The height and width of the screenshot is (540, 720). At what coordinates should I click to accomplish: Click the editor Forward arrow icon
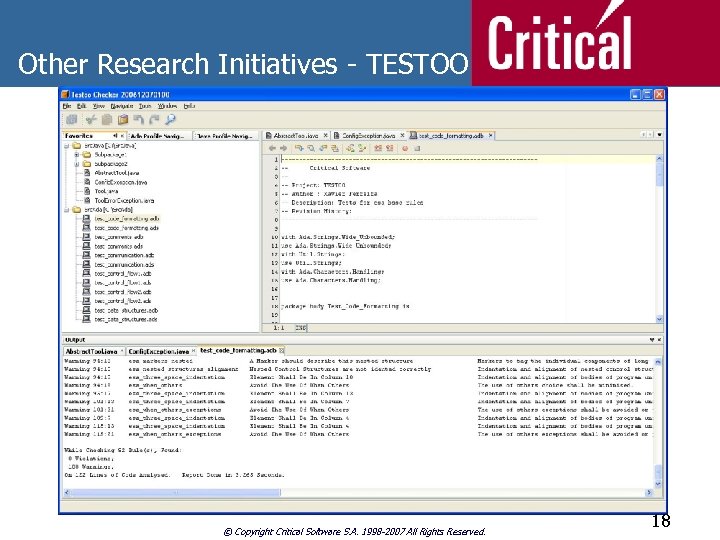click(283, 148)
